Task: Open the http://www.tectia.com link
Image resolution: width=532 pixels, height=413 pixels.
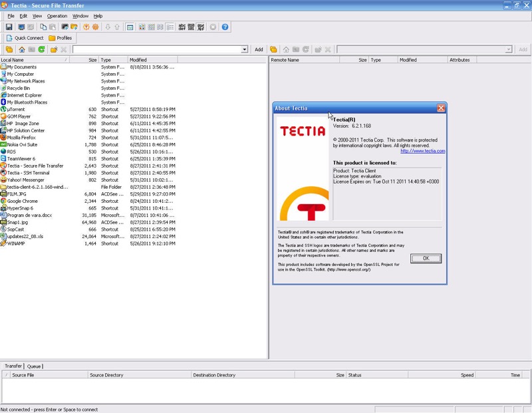Action: point(422,151)
